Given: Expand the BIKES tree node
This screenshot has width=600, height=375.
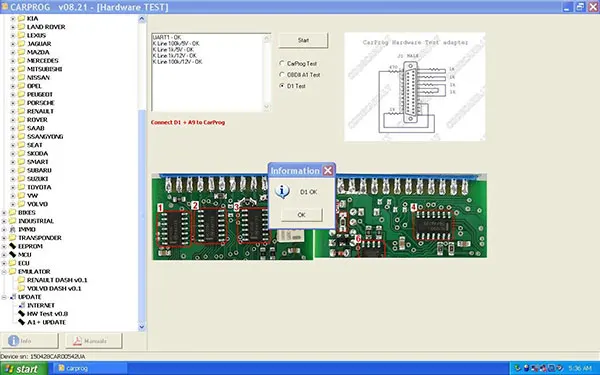Looking at the screenshot, I should pyautogui.click(x=4, y=212).
